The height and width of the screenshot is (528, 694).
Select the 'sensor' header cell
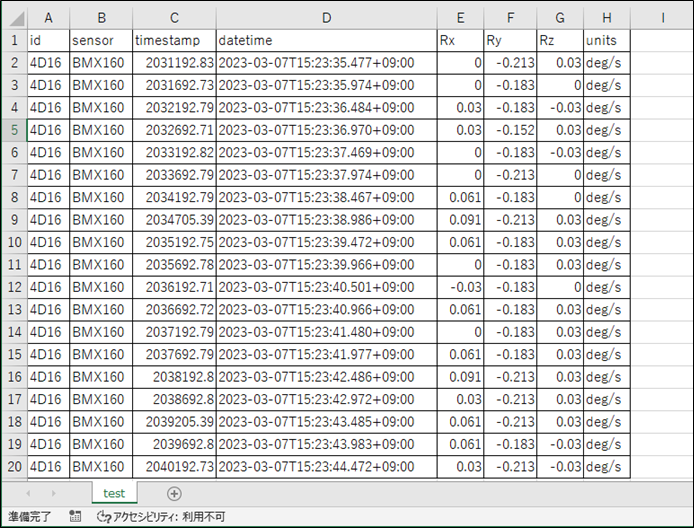(x=100, y=40)
